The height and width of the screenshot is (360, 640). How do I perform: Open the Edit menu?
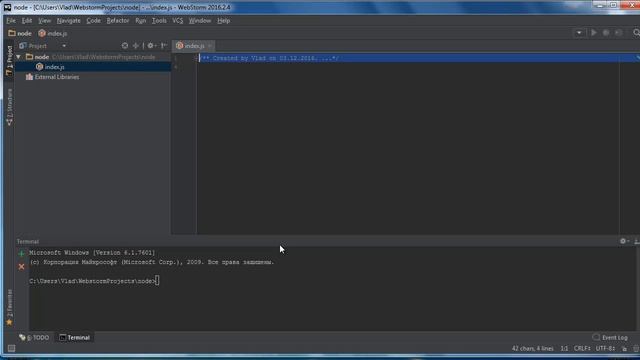pyautogui.click(x=27, y=20)
